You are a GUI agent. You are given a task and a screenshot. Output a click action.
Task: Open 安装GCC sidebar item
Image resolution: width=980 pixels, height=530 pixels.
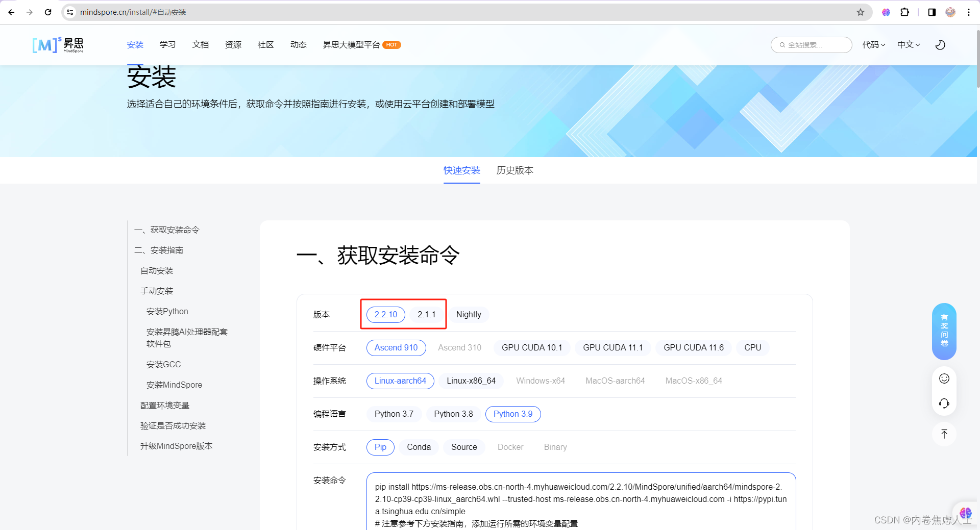[163, 365]
